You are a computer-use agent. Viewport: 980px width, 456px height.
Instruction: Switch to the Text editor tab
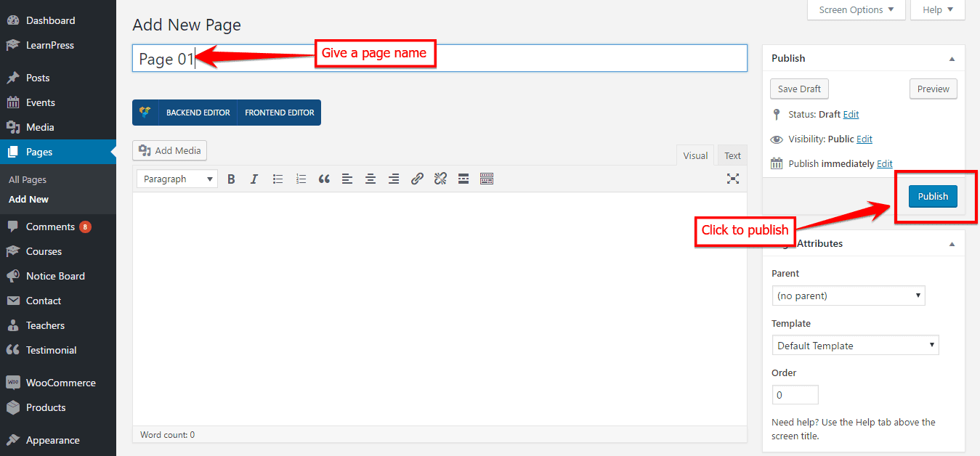tap(732, 155)
